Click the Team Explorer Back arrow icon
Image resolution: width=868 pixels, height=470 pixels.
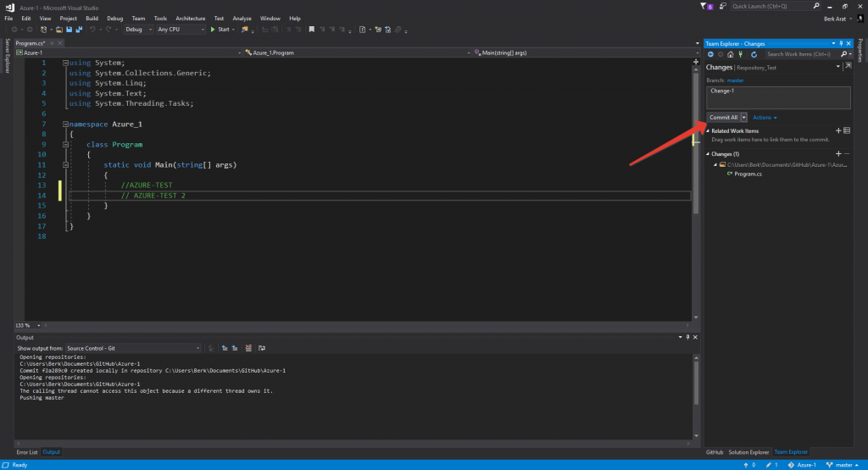(711, 54)
